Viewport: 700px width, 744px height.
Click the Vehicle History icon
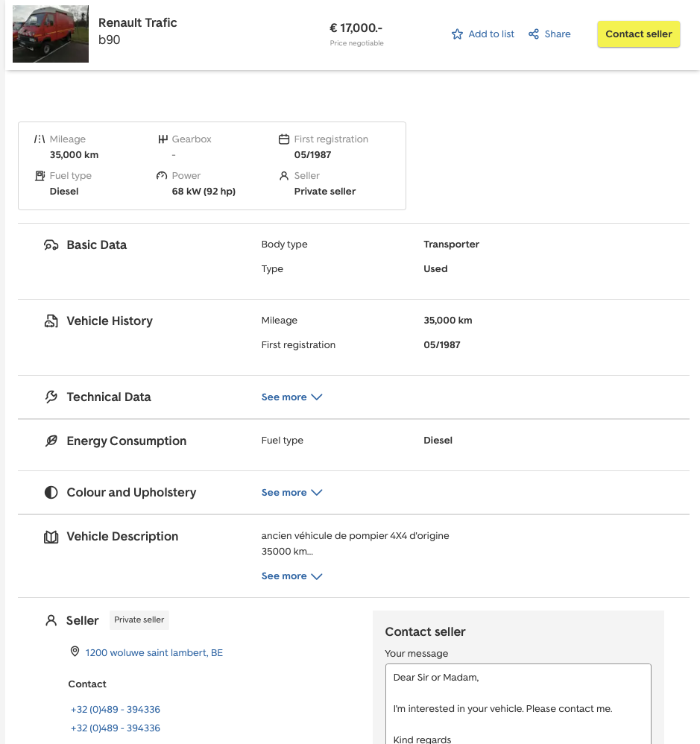tap(51, 321)
